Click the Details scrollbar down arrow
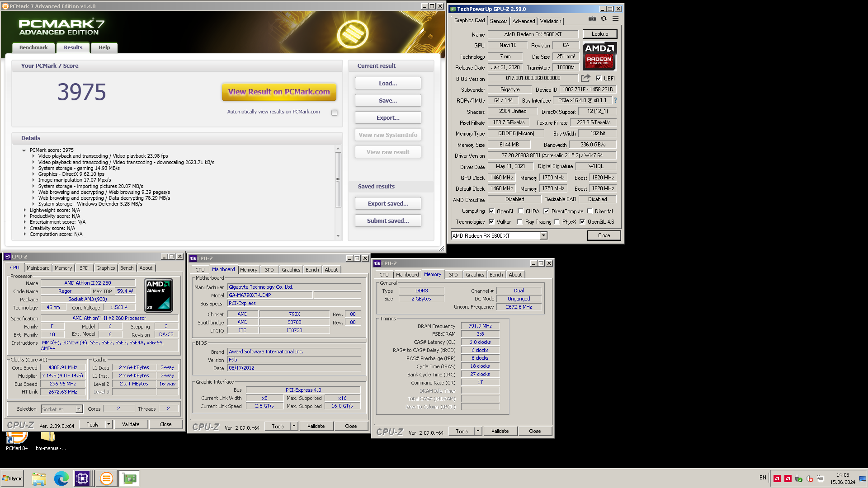 (x=338, y=236)
